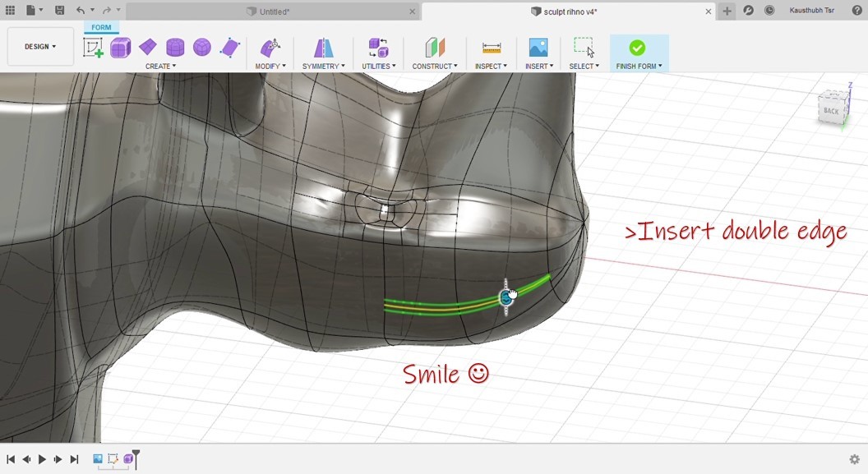Image resolution: width=868 pixels, height=474 pixels.
Task: Expand the MODIFY menu
Action: coord(270,67)
